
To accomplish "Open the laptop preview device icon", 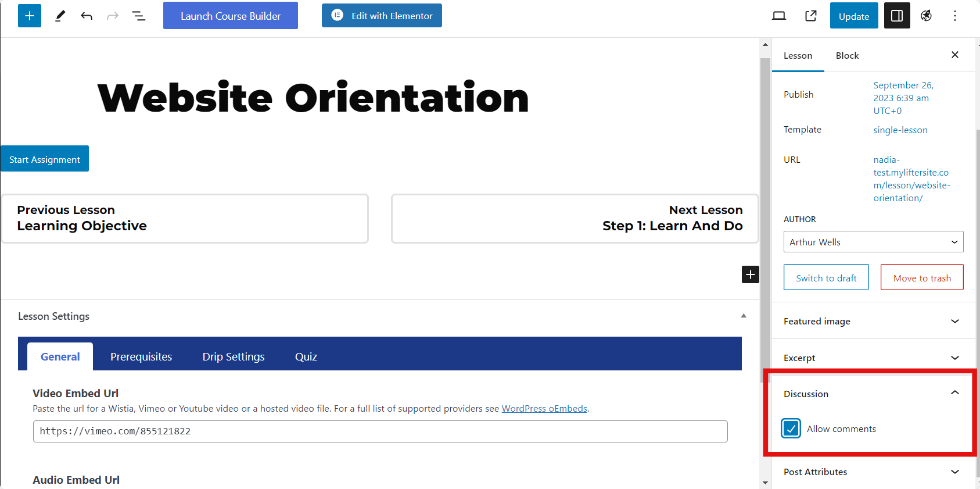I will click(x=779, y=16).
